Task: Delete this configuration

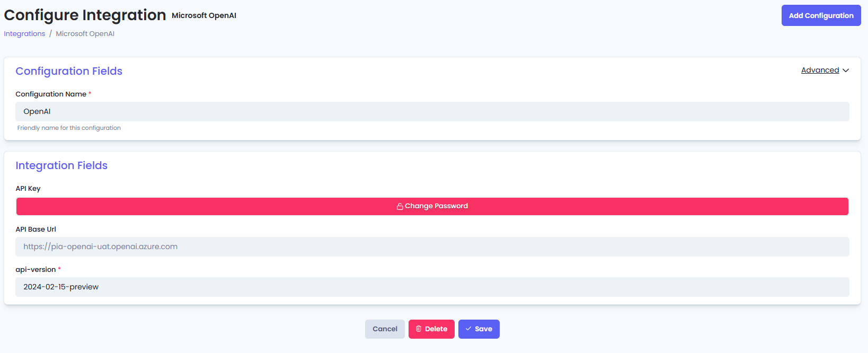Action: (x=431, y=329)
